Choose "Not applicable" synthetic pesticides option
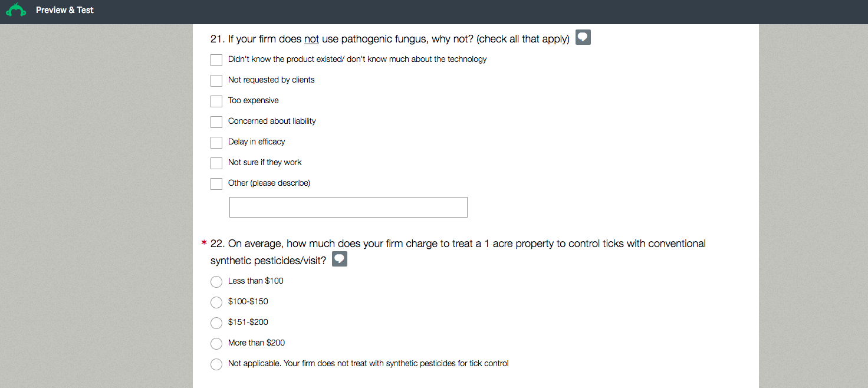Screen dimensions: 868x388 pyautogui.click(x=216, y=364)
